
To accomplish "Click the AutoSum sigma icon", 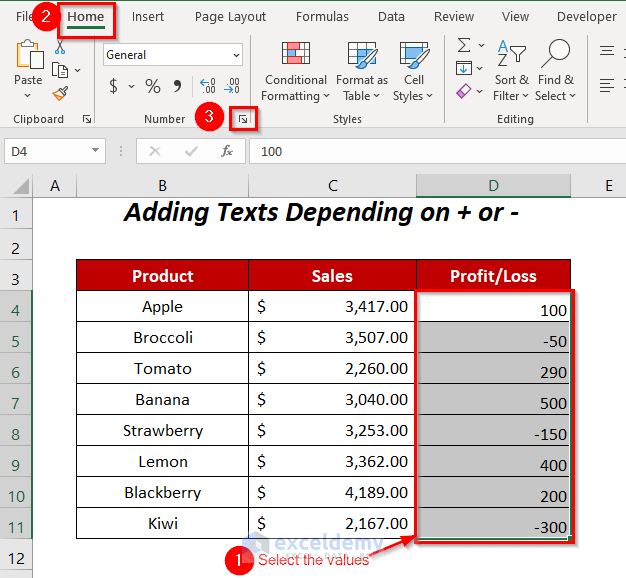I will pyautogui.click(x=464, y=46).
